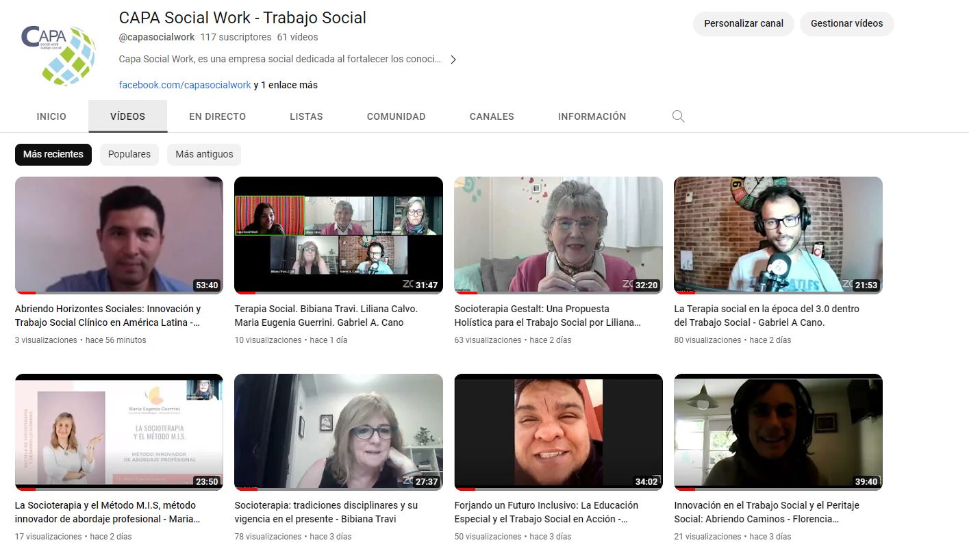Image resolution: width=969 pixels, height=560 pixels.
Task: Click the 'y 1 enlace más' text
Action: pos(286,85)
